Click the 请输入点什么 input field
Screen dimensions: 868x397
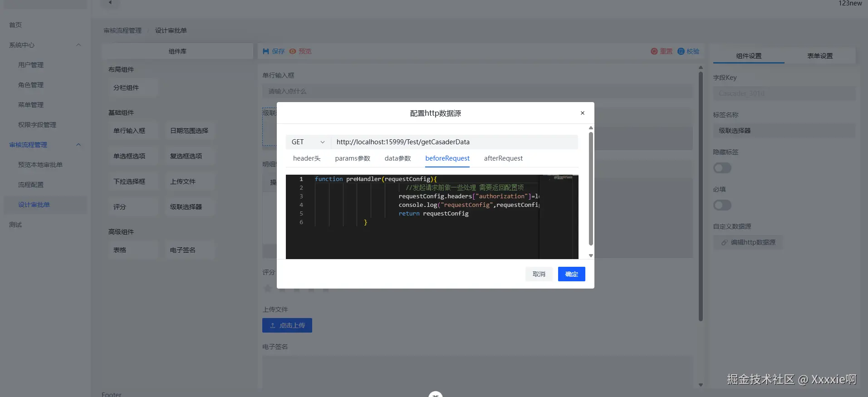(x=477, y=91)
